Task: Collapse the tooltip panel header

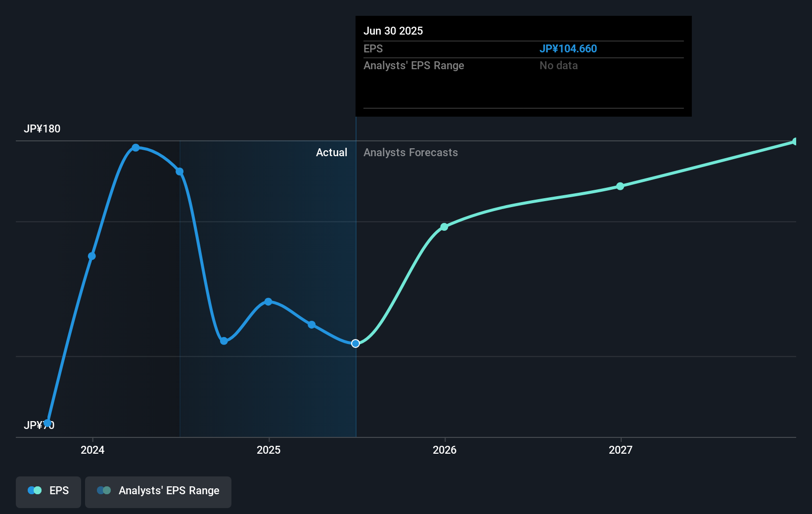Action: click(x=393, y=31)
